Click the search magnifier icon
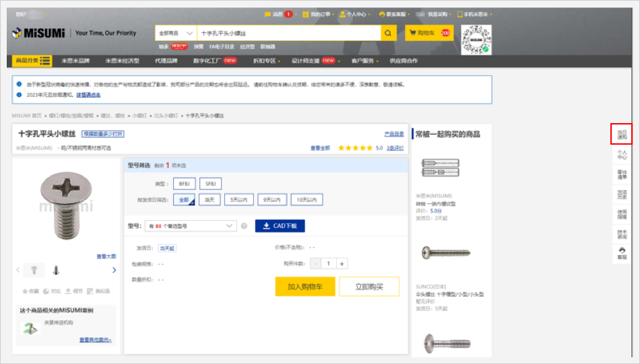The image size is (640, 364). pos(389,33)
